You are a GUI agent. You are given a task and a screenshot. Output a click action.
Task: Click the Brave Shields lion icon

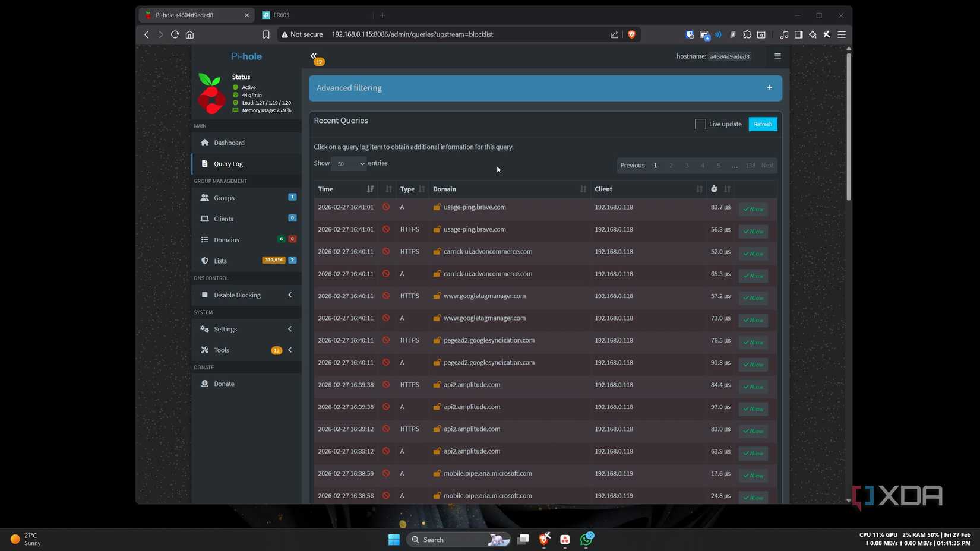(631, 34)
